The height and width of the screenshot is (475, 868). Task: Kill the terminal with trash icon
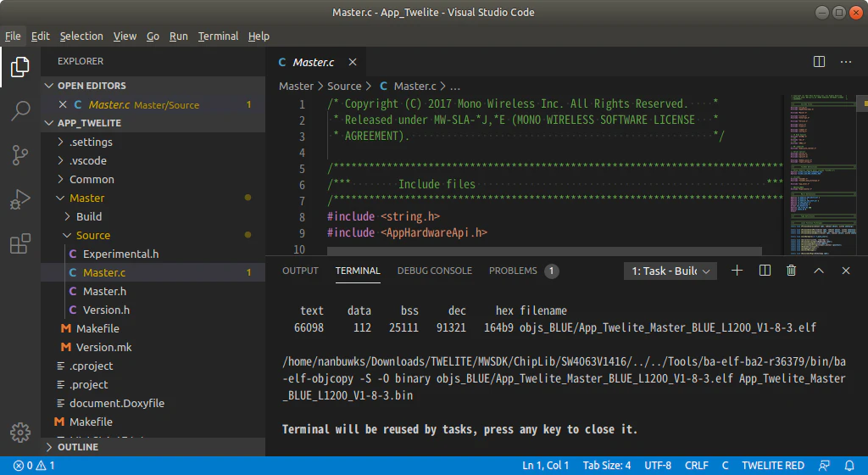click(792, 271)
